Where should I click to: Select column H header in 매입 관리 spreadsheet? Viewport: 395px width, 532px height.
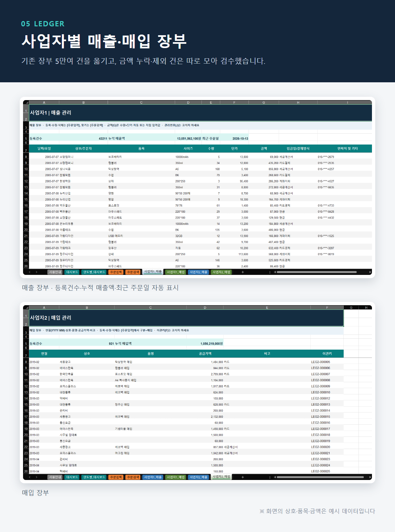point(366,307)
